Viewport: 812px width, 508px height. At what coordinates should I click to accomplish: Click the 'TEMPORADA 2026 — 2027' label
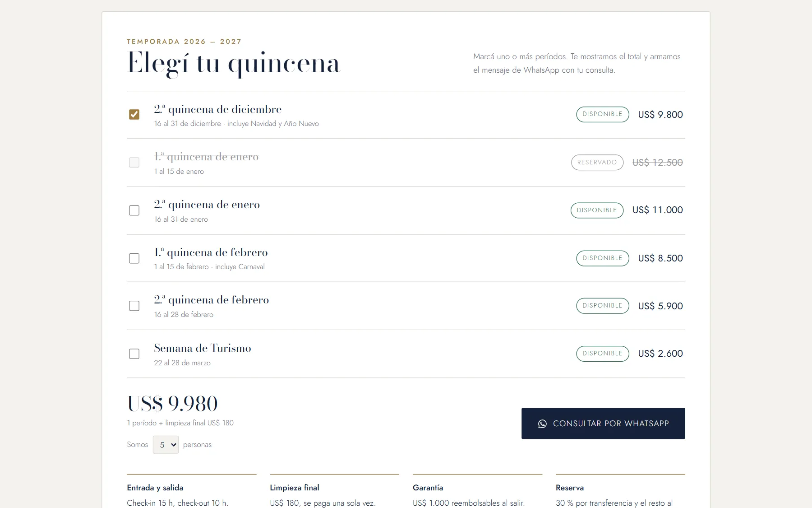click(x=184, y=42)
